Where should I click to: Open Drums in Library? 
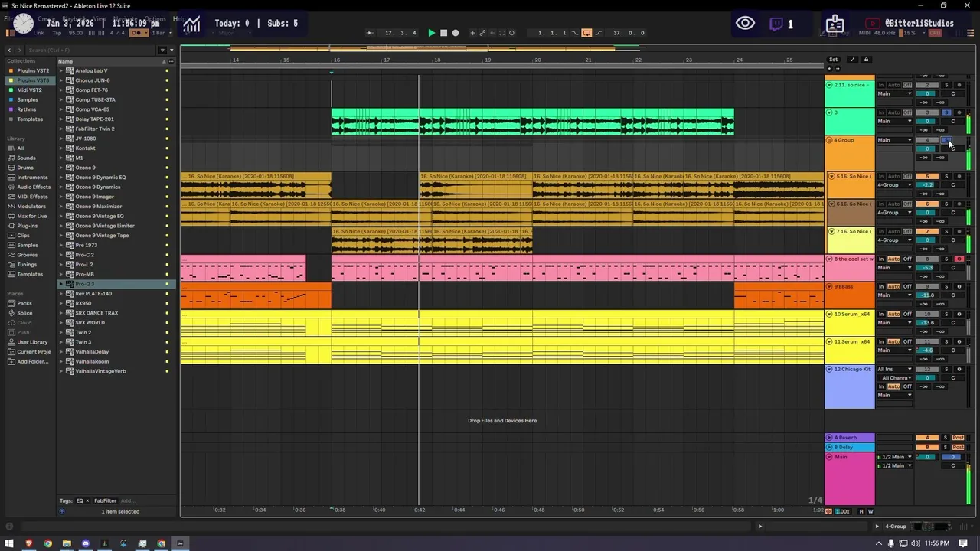click(x=25, y=168)
